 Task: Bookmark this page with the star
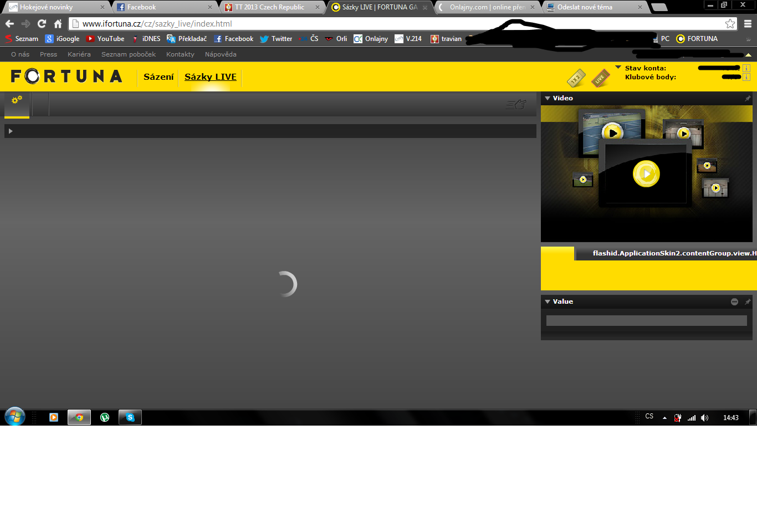click(x=730, y=24)
